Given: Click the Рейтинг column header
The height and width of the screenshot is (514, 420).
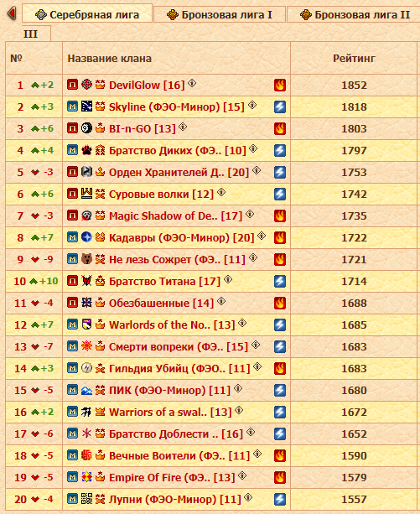Looking at the screenshot, I should pyautogui.click(x=354, y=59).
